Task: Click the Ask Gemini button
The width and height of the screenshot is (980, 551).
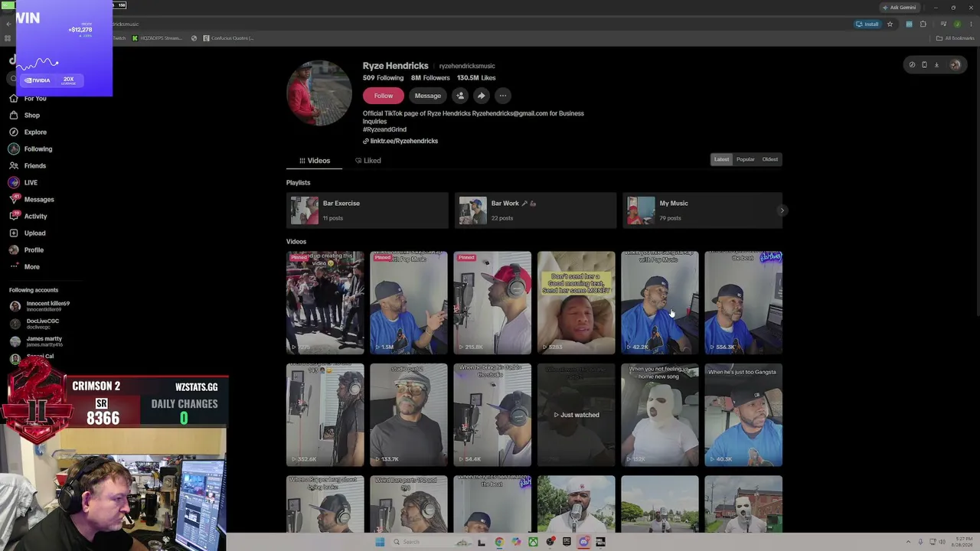Action: (900, 8)
